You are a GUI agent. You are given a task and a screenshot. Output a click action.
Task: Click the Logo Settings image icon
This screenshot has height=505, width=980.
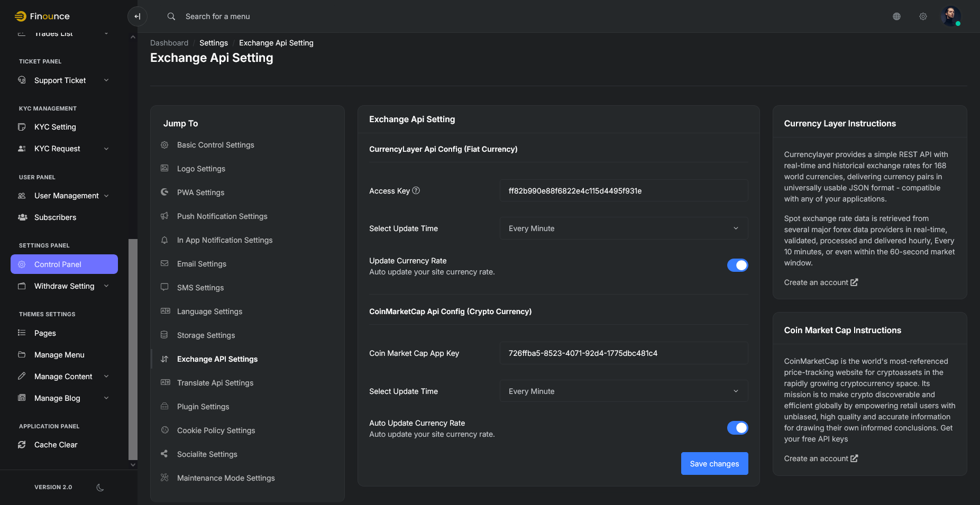(x=164, y=168)
